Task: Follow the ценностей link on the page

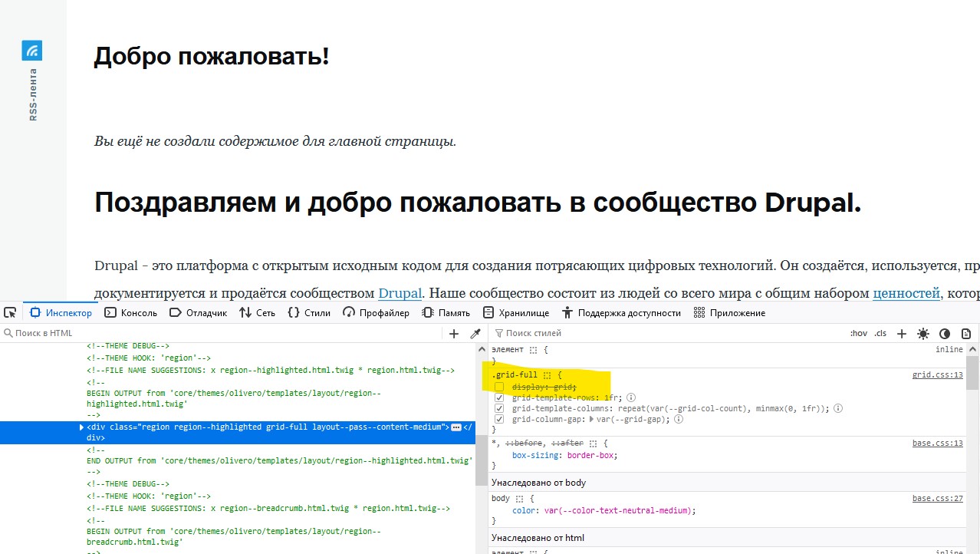Action: click(x=906, y=293)
